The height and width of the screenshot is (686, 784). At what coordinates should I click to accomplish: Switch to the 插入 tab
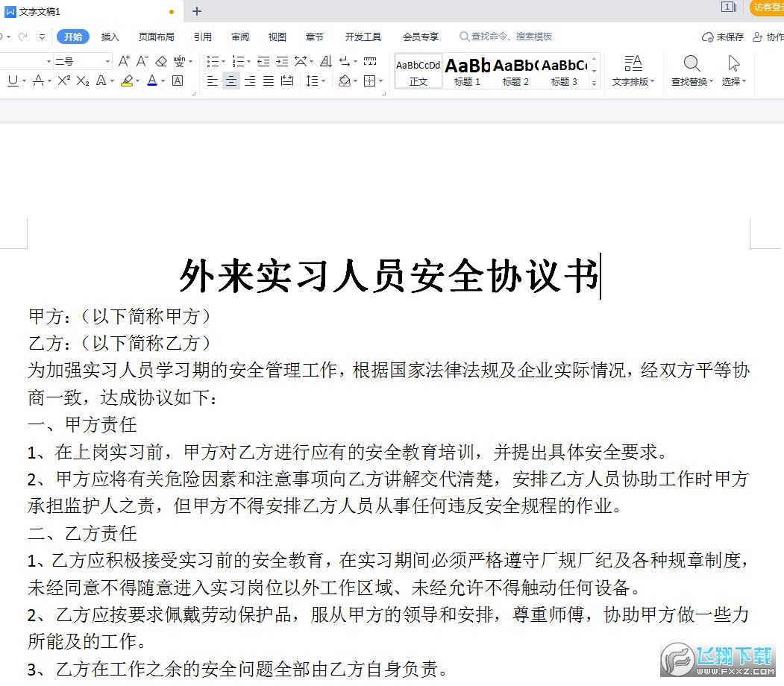click(x=110, y=37)
